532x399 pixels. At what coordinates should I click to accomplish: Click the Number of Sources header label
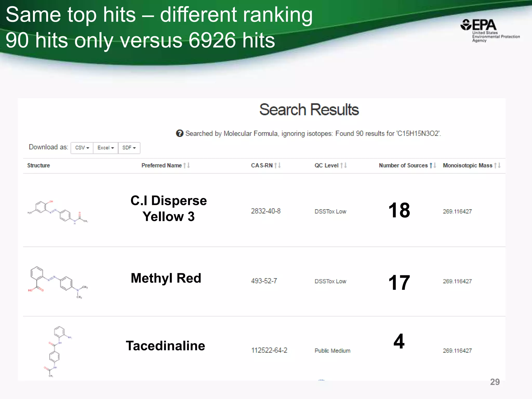point(403,165)
